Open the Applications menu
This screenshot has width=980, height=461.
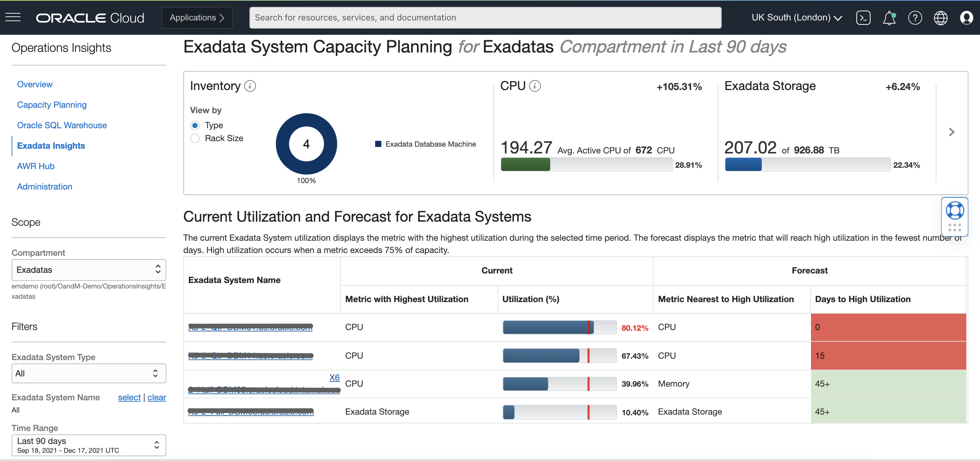pyautogui.click(x=197, y=17)
